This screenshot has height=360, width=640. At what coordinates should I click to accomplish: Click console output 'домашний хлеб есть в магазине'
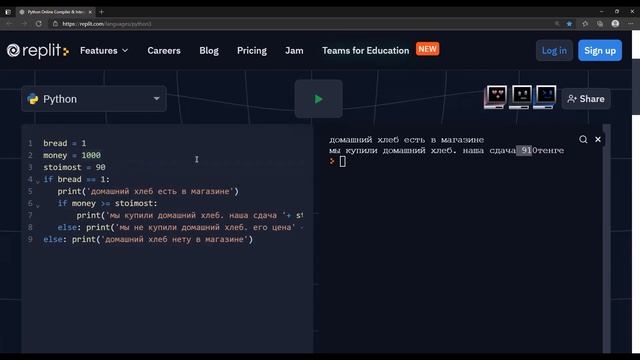click(407, 140)
